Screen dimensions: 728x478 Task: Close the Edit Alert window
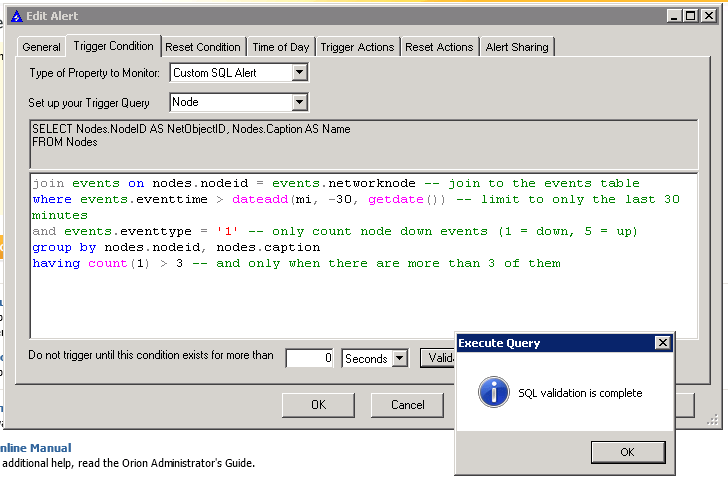pyautogui.click(x=709, y=16)
